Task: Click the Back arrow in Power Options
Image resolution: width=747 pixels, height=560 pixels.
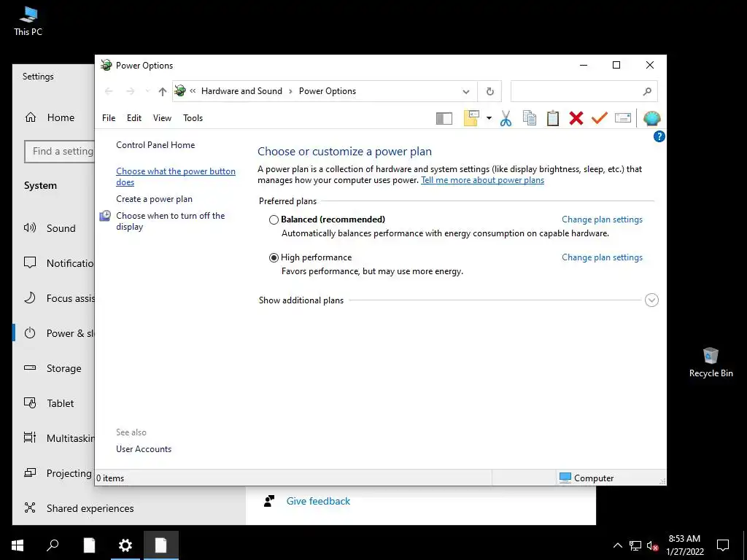Action: click(109, 91)
